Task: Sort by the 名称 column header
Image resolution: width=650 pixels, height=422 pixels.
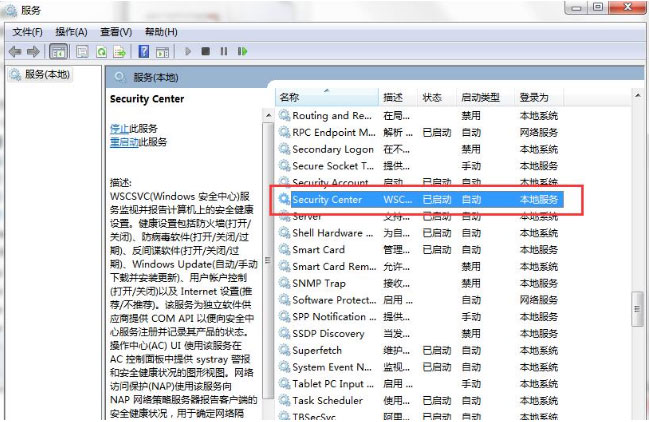Action: click(327, 97)
